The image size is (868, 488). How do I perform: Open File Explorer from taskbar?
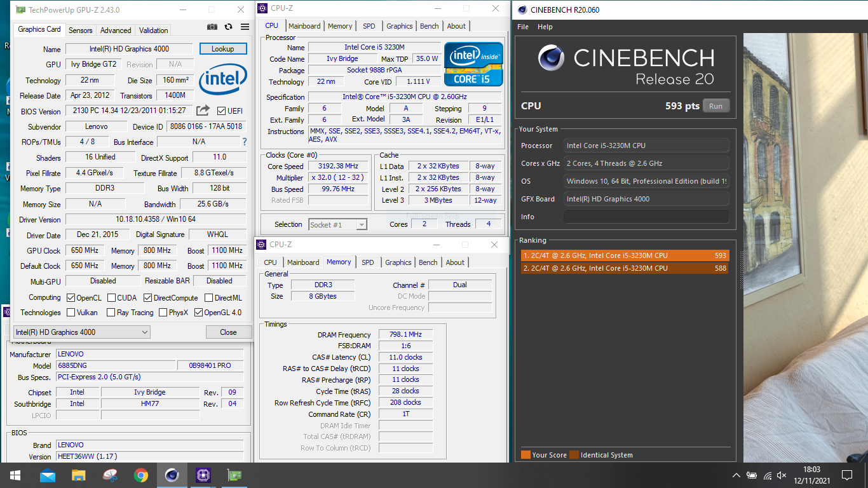click(x=79, y=475)
